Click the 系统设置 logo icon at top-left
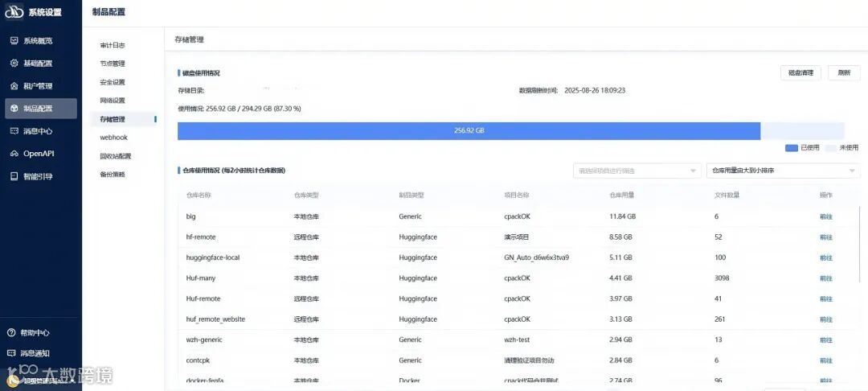 click(x=14, y=12)
